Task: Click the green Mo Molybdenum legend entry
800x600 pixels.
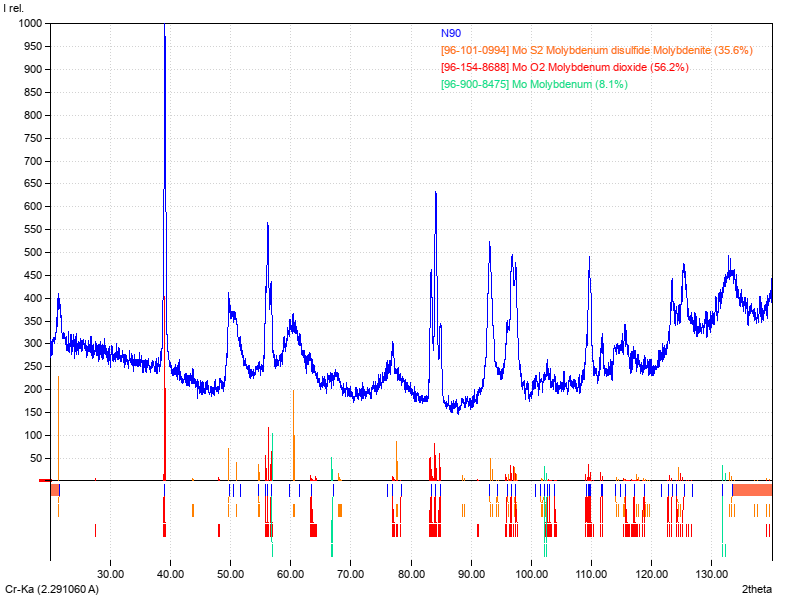Action: [x=534, y=84]
